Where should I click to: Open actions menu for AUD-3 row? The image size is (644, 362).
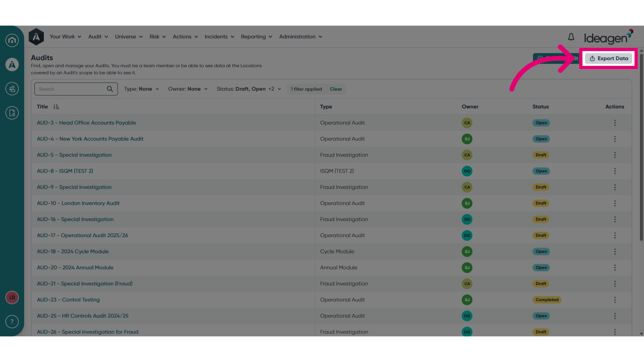coord(615,123)
